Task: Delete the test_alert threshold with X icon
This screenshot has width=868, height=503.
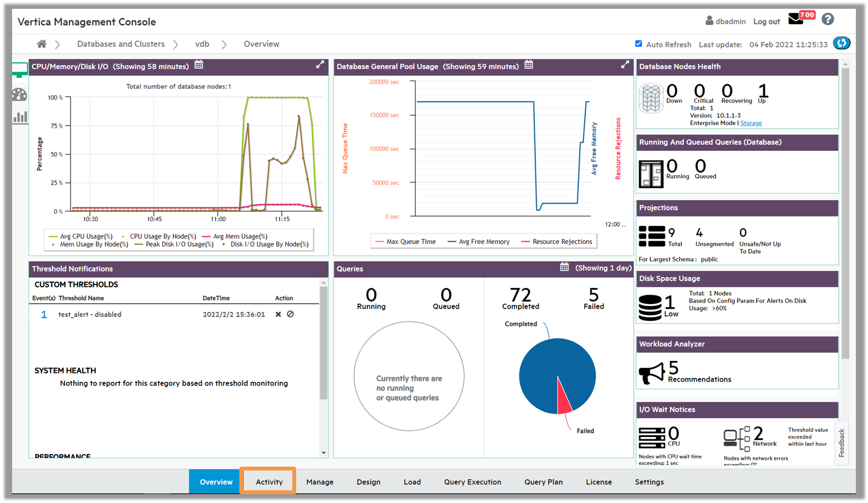Action: tap(278, 315)
